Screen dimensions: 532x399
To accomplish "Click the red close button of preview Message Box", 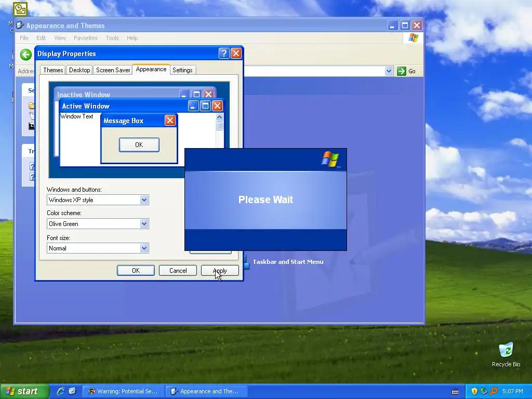I will click(x=170, y=120).
